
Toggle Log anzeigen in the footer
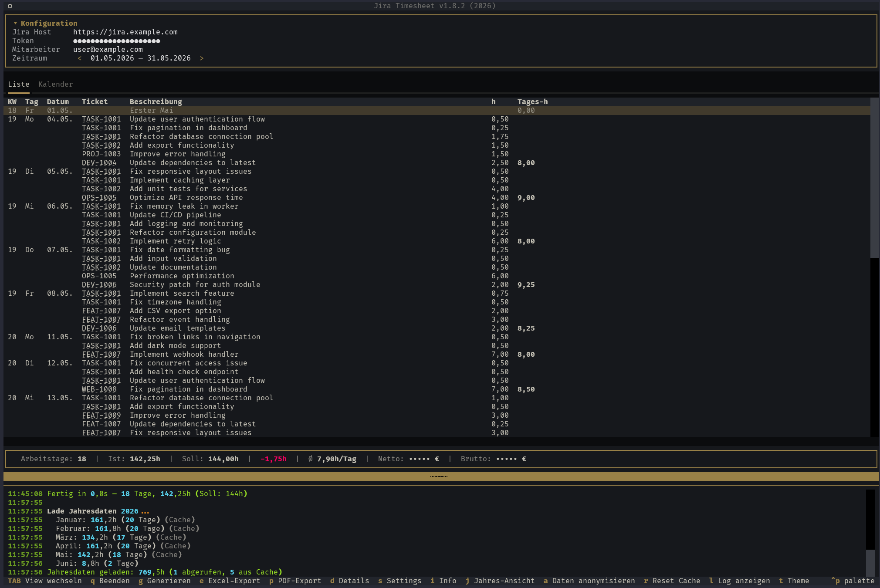(739, 581)
